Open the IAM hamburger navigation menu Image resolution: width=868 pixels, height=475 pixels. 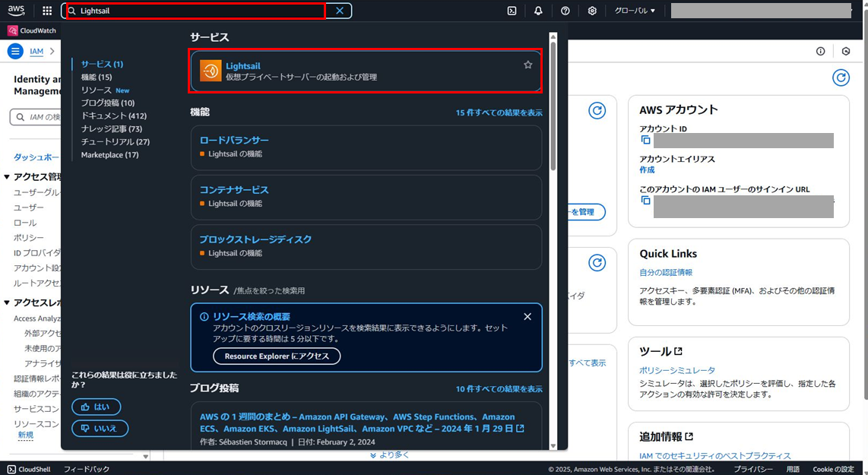click(15, 51)
